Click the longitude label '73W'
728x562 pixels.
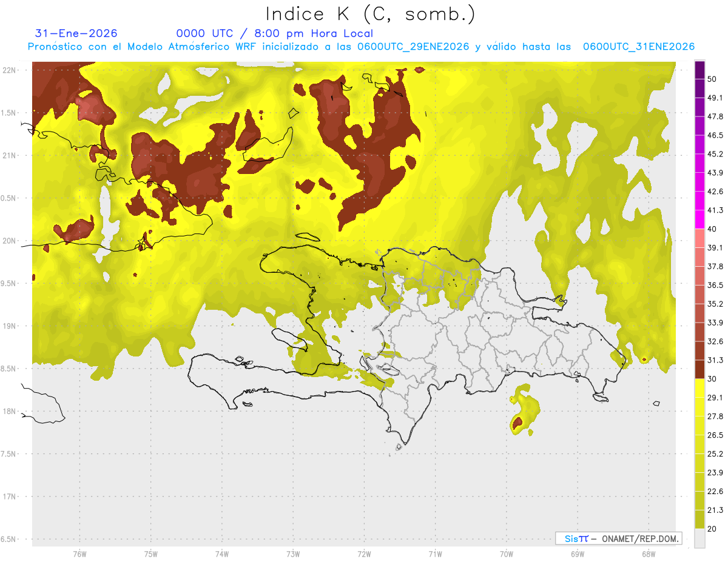tap(293, 554)
